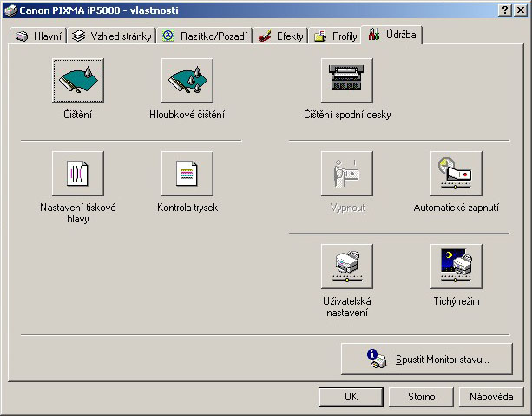Open help with the Nápověda button
Image resolution: width=532 pixels, height=416 pixels.
point(491,397)
